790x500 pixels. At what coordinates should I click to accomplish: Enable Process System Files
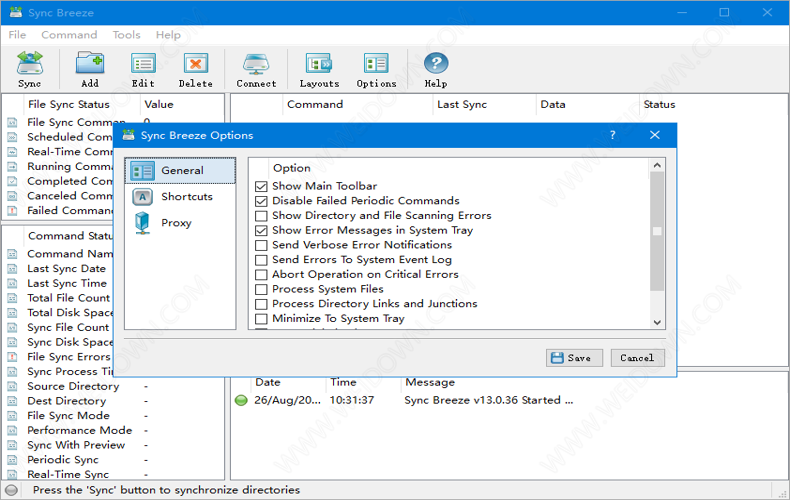(x=261, y=289)
